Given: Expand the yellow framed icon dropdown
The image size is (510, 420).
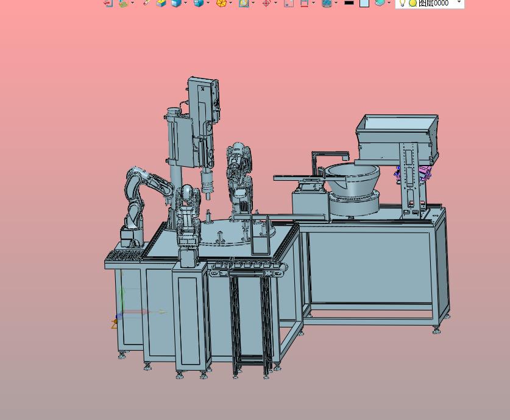Looking at the screenshot, I should [253, 3].
